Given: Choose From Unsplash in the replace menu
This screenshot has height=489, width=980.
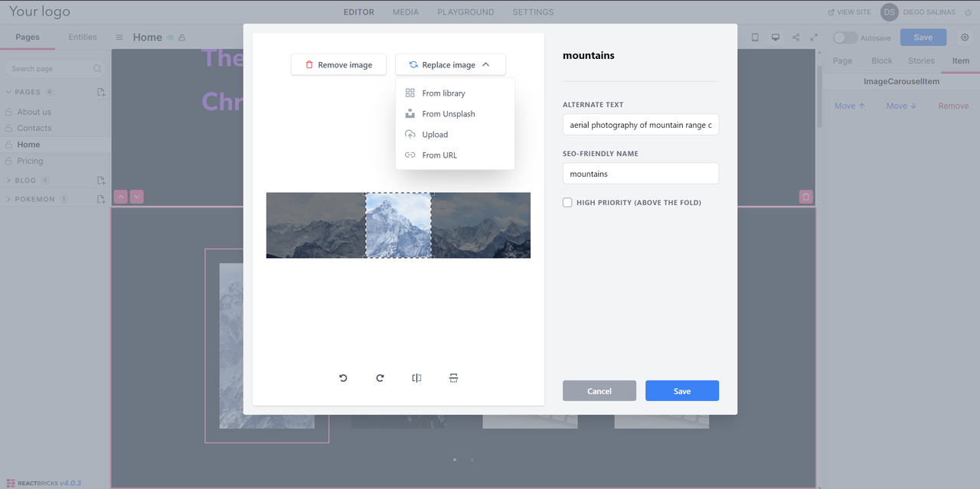Looking at the screenshot, I should coord(448,113).
